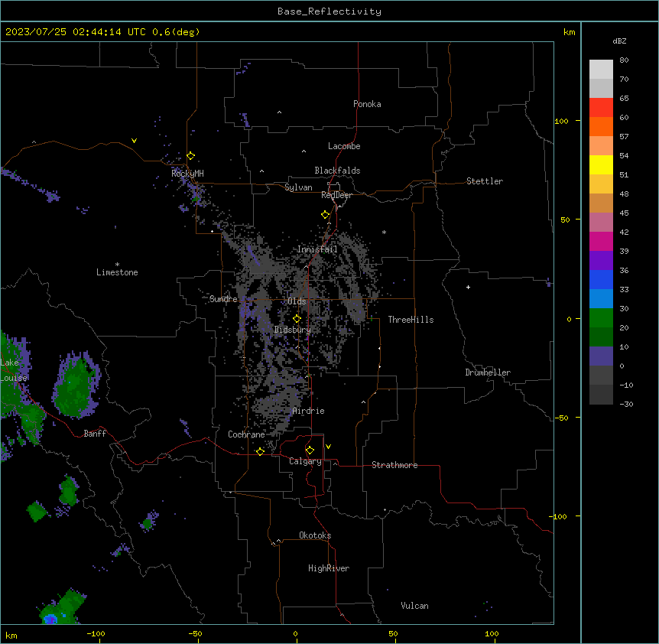Click the Blackfalds label

click(x=337, y=171)
